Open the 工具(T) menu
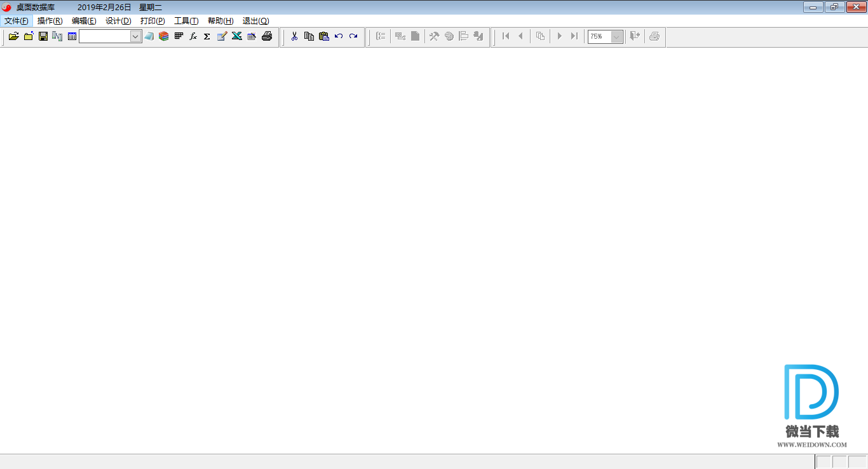 click(186, 21)
